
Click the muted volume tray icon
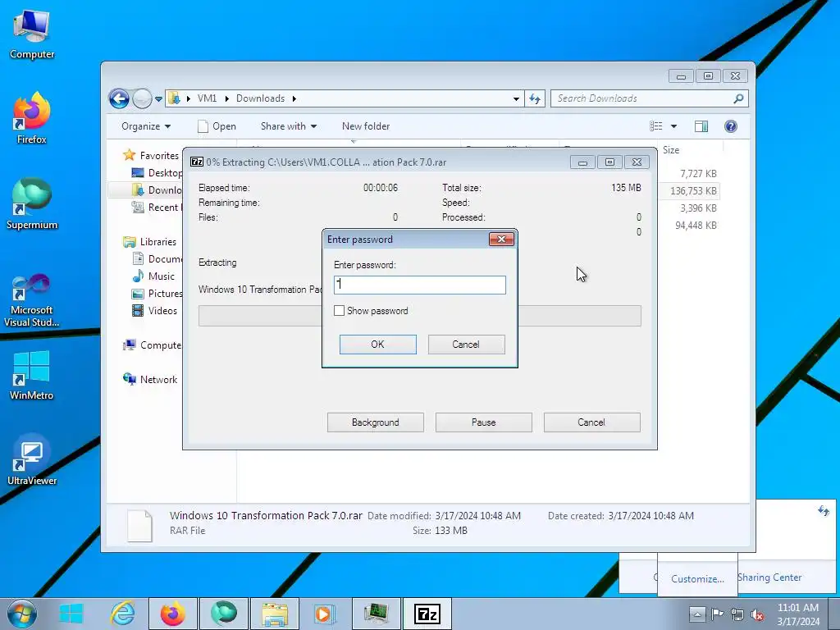[757, 614]
